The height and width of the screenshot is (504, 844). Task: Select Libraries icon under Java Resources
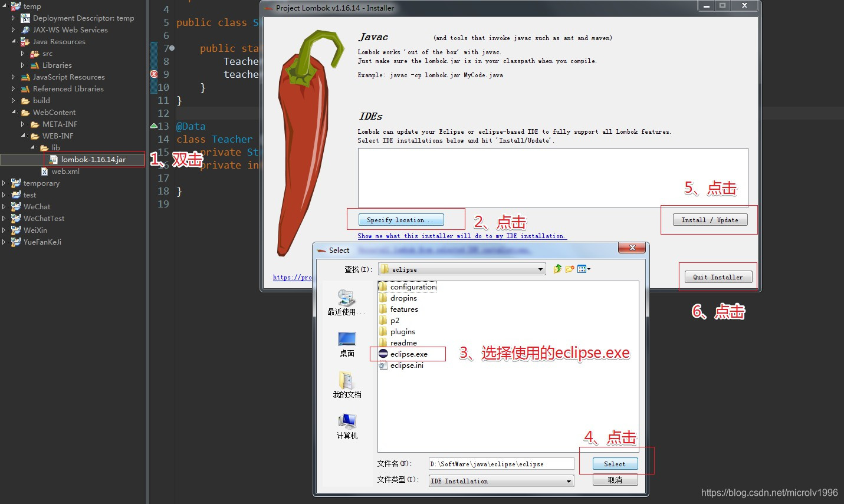(35, 65)
